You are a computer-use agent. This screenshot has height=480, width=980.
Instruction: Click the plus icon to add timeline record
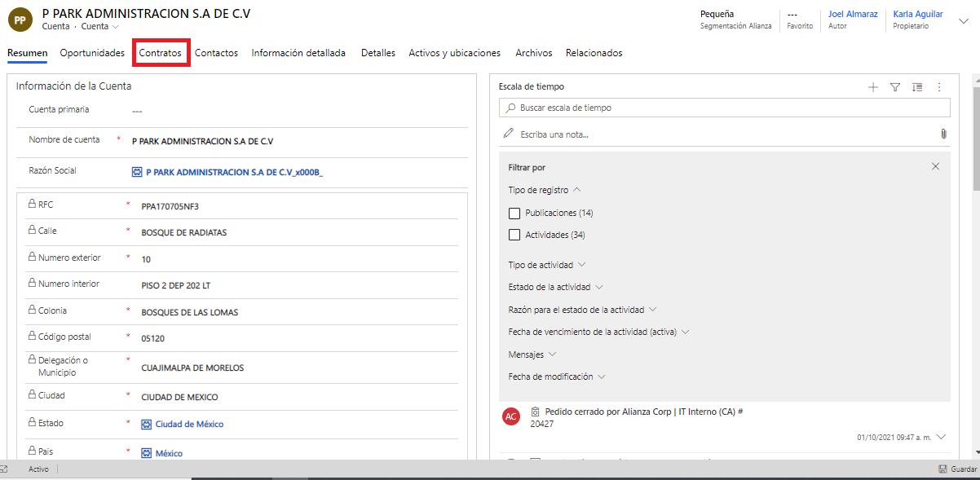[x=873, y=87]
